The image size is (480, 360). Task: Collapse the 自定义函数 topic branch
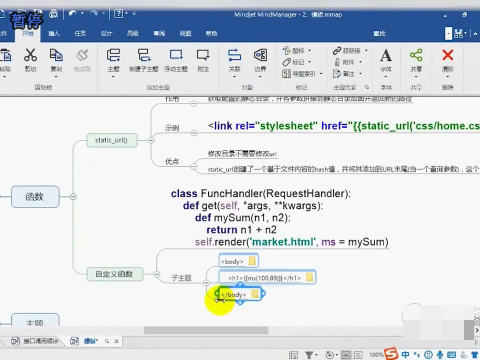click(157, 274)
